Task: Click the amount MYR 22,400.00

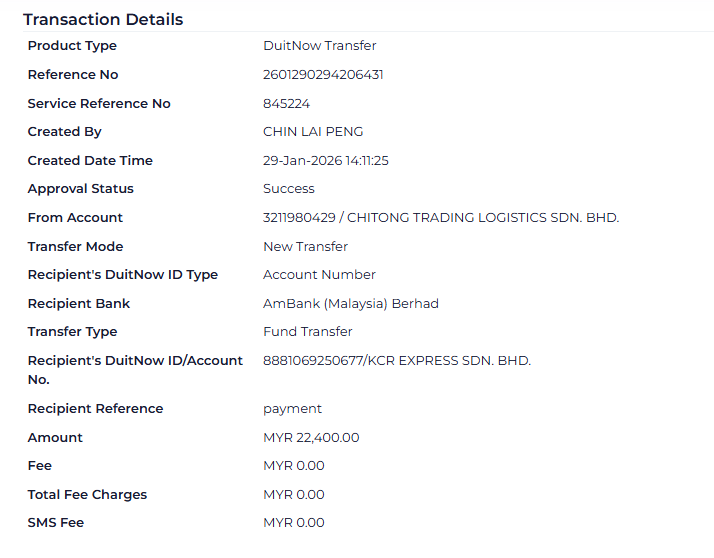Action: point(311,438)
